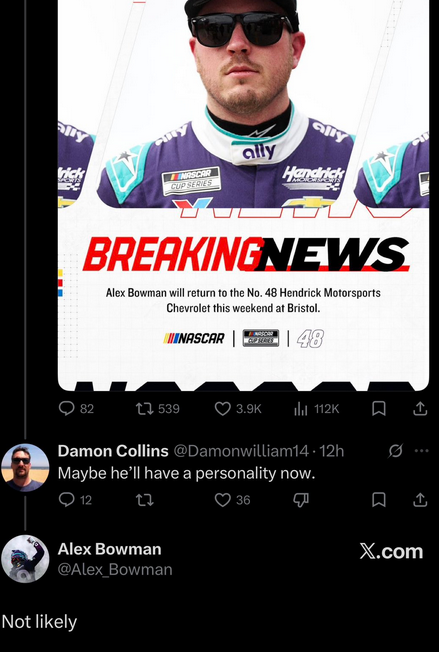Open replies on the NASCAR post
Viewport: 439px width, 652px height.
point(76,409)
